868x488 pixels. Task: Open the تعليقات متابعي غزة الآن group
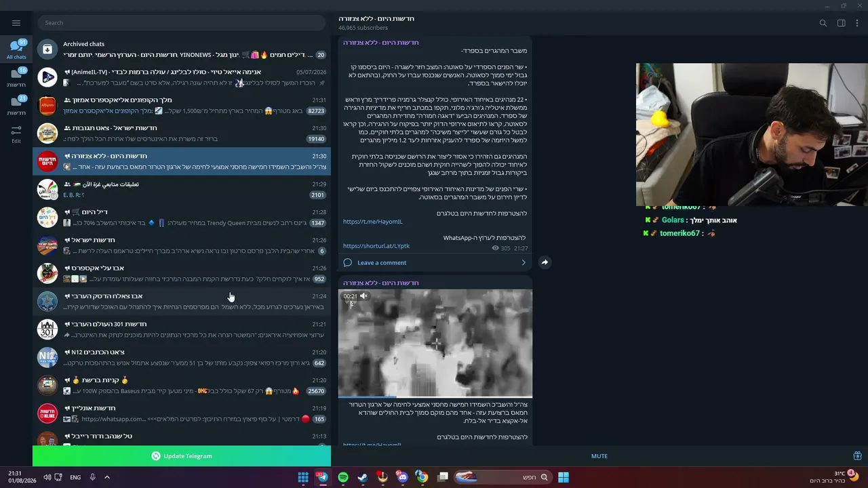[182, 189]
